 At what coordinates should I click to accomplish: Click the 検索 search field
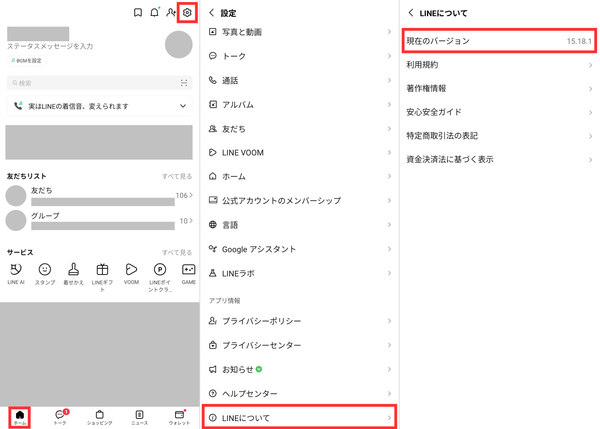[99, 83]
